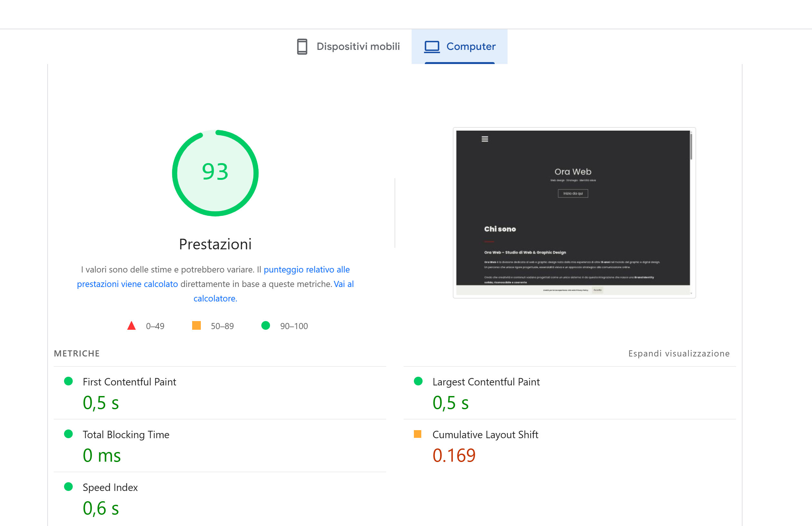Expand the First Contentful Paint metric
This screenshot has width=812, height=526.
129,382
